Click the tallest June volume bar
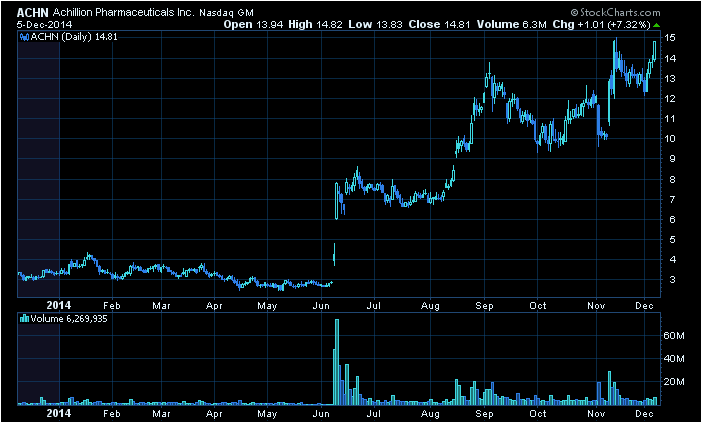702x423 pixels. 337,362
